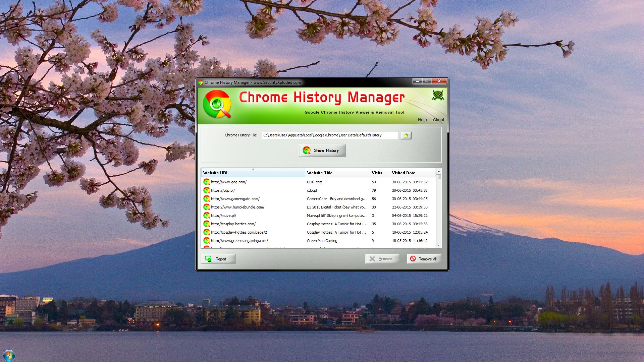Click the scrollbar up arrow in the history list
This screenshot has width=644, height=362.
(439, 171)
